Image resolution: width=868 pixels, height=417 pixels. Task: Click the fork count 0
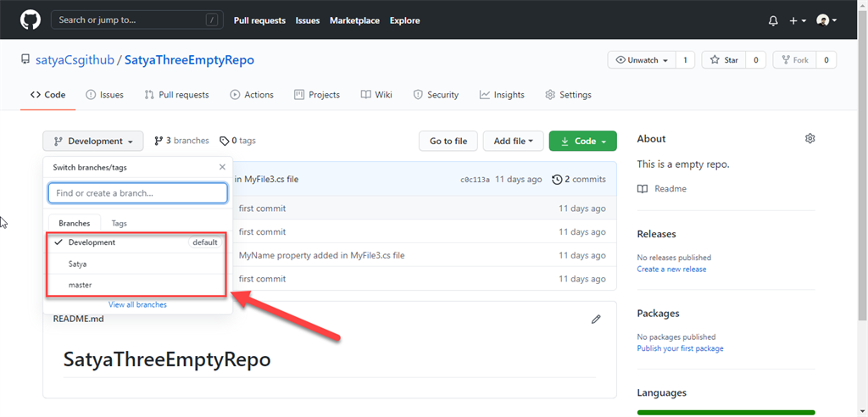click(826, 60)
